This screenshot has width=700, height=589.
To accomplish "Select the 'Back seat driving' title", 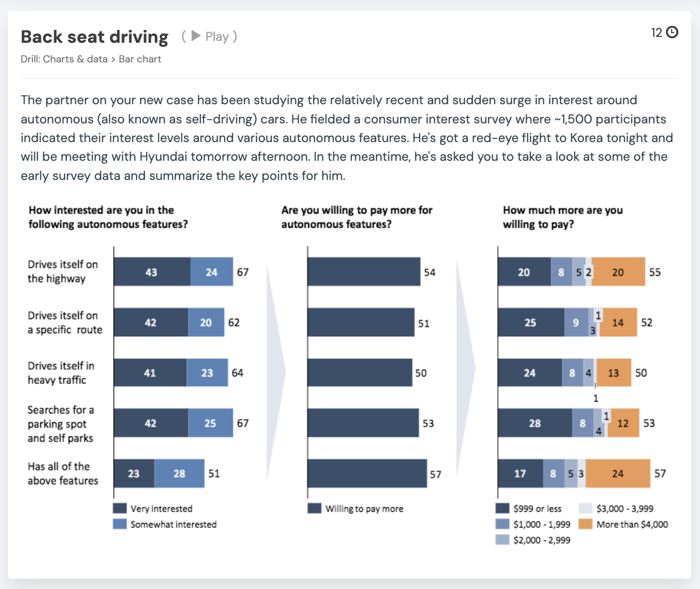I will [x=93, y=36].
